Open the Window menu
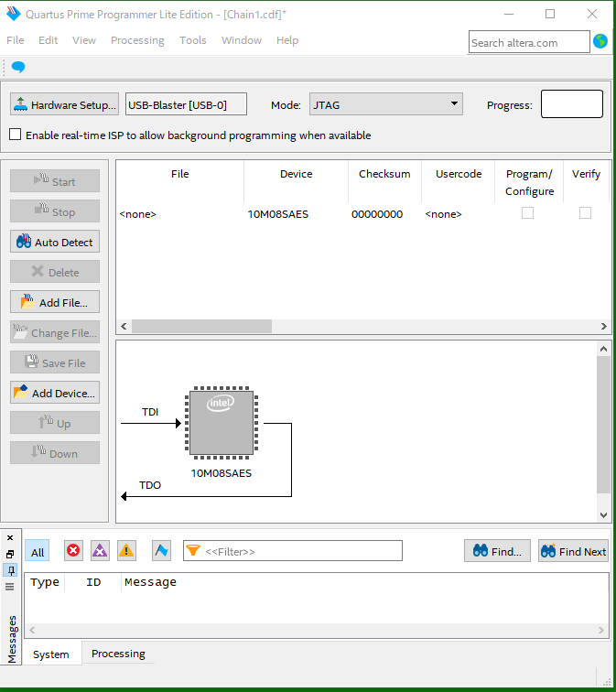This screenshot has height=692, width=616. (x=242, y=40)
